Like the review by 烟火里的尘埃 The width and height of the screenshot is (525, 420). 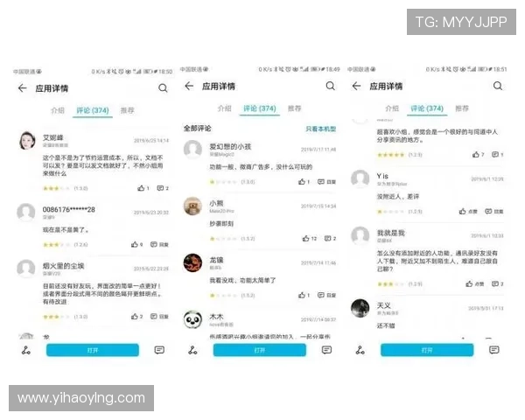137,317
